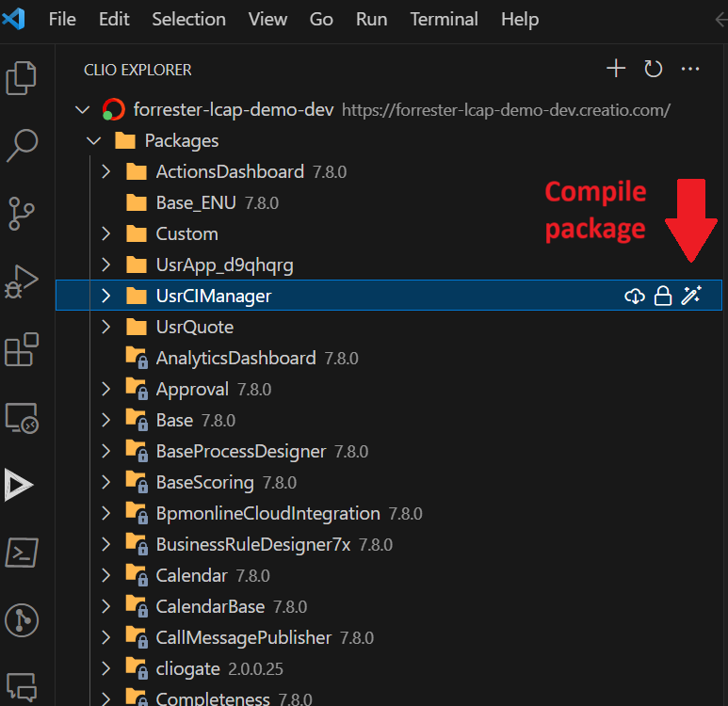Click the forrester-lcap-demo-dev.creatio.com URL text
The width and height of the screenshot is (728, 706).
(506, 110)
